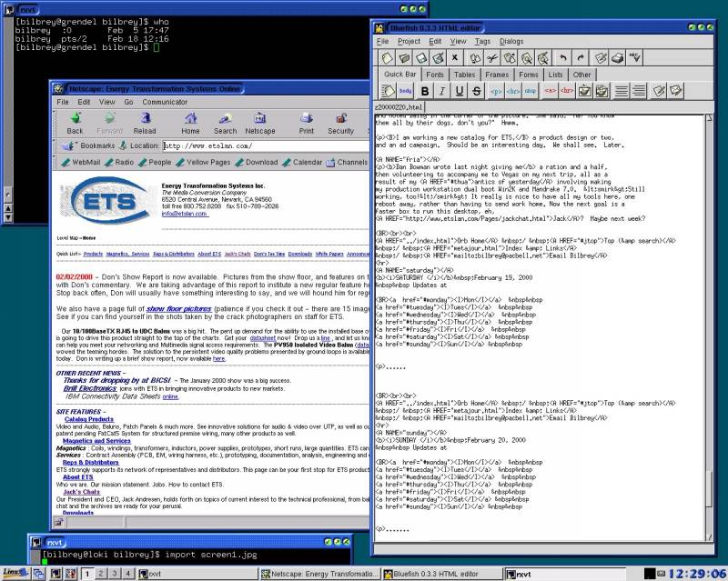Open the Bookmarks dropdown in Netscape
This screenshot has height=581, width=728.
(x=90, y=145)
